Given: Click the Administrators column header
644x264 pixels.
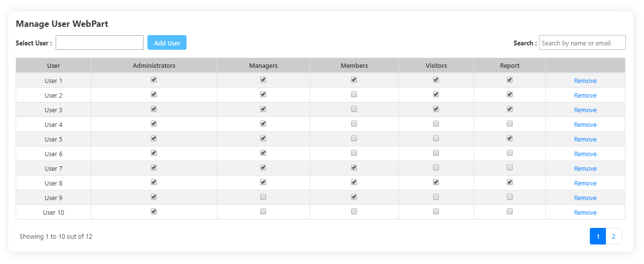Looking at the screenshot, I should (154, 65).
